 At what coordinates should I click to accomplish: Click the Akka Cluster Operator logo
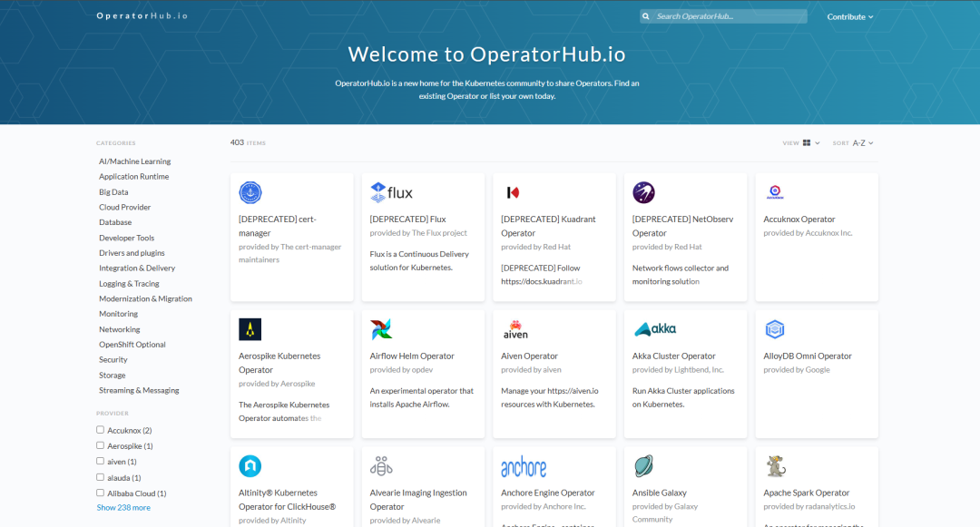tap(655, 329)
